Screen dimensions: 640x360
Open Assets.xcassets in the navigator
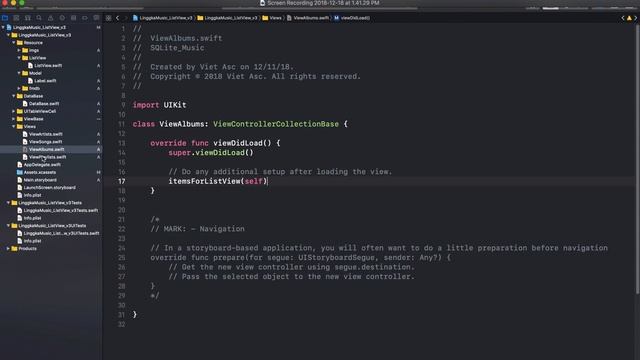pyautogui.click(x=40, y=172)
